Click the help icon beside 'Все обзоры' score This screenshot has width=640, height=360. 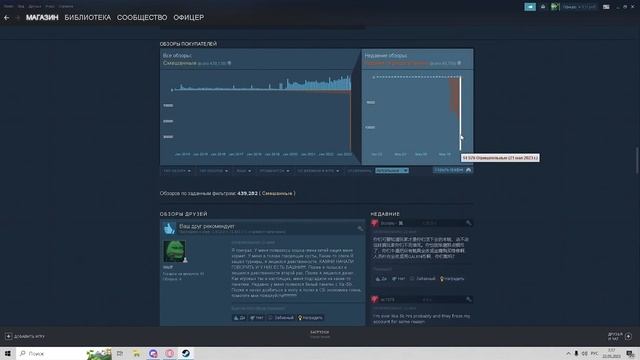pyautogui.click(x=229, y=63)
